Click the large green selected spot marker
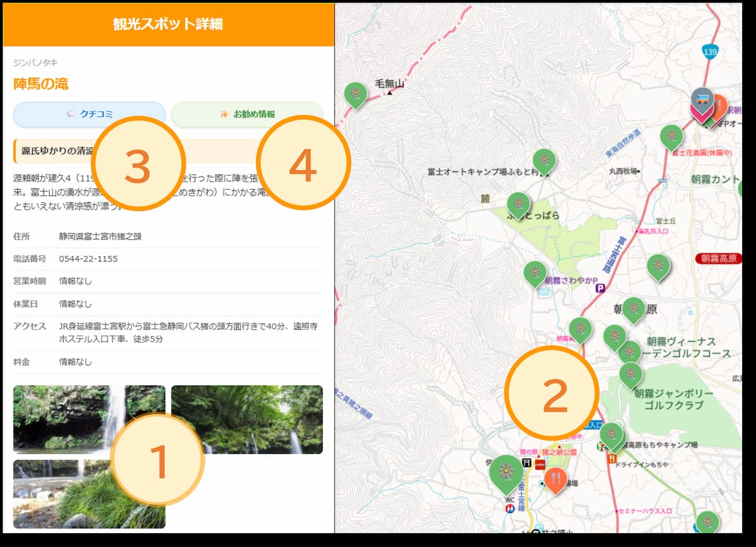The width and height of the screenshot is (756, 547). tap(506, 472)
